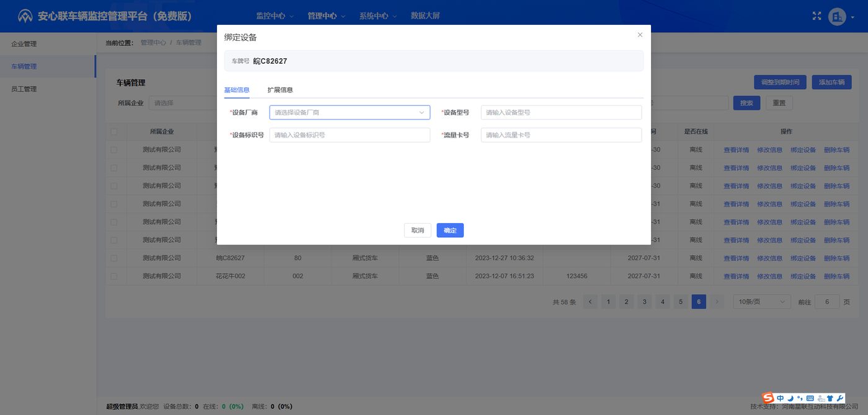Select 企业管理 in the sidebar
The height and width of the screenshot is (415, 868).
click(48, 44)
